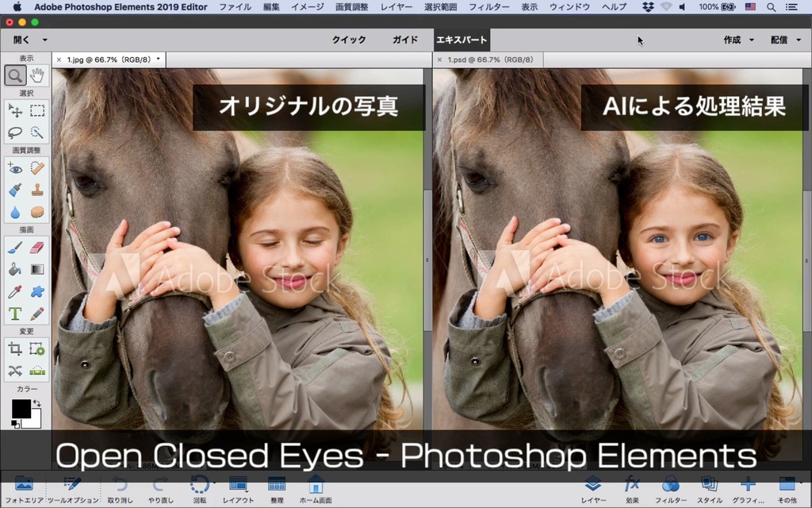
Task: Open the フォトエリア photo bin
Action: (24, 490)
